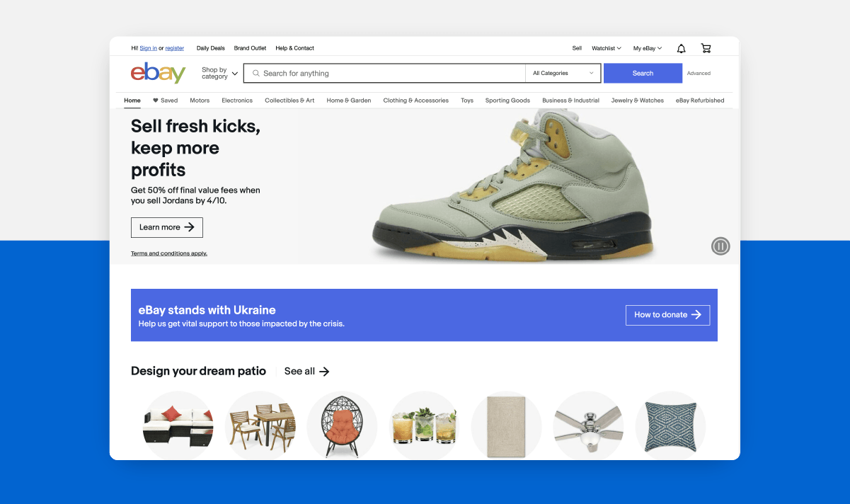Click the eBay logo to go home
Screen dimensions: 850x504
(158, 72)
